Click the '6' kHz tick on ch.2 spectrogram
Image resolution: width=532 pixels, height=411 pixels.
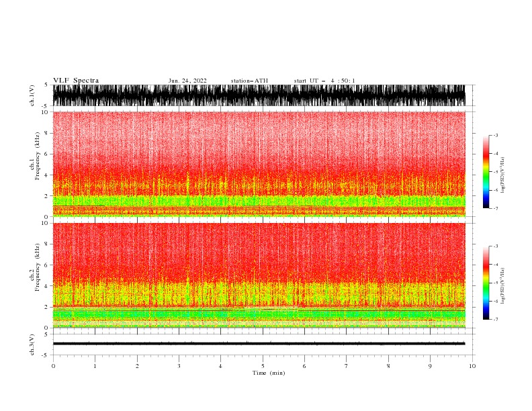pyautogui.click(x=47, y=265)
